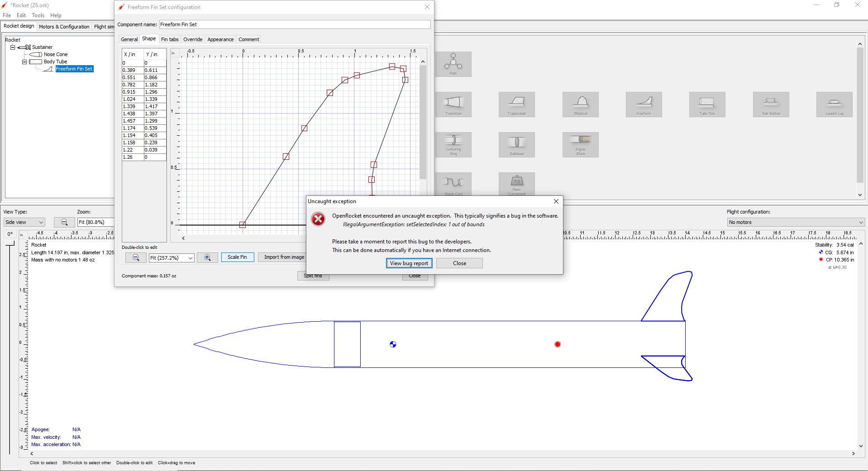Select Freeform Fin Set in the tree
Image resolution: width=868 pixels, height=471 pixels.
pos(74,69)
